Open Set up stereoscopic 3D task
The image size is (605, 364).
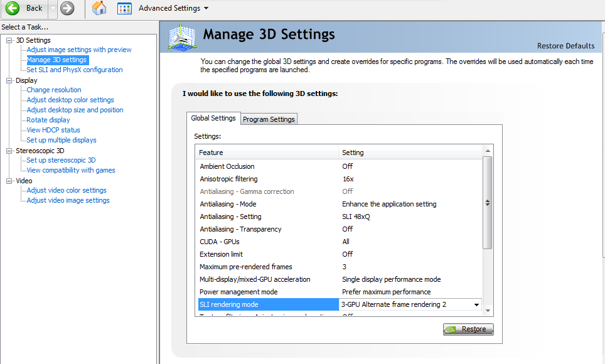(x=61, y=160)
